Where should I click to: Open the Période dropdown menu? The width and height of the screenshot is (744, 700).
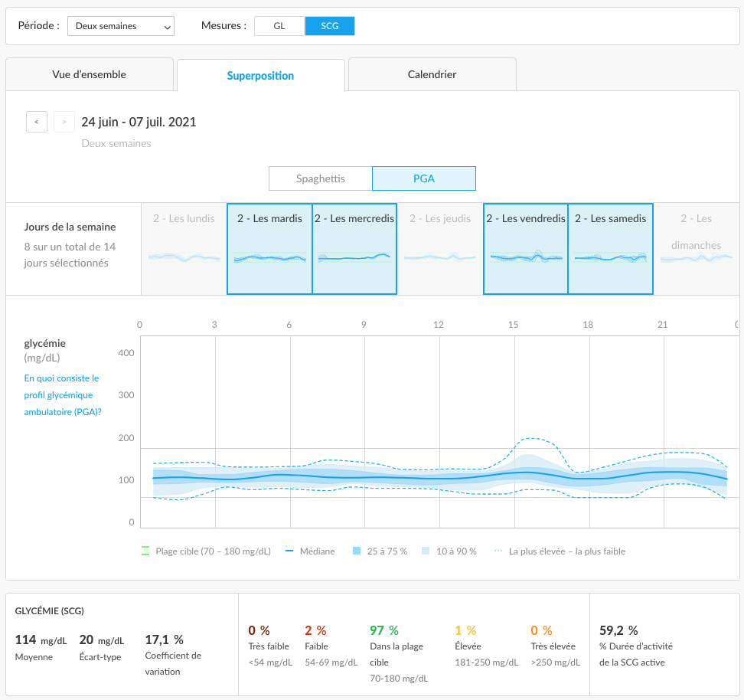[x=120, y=26]
